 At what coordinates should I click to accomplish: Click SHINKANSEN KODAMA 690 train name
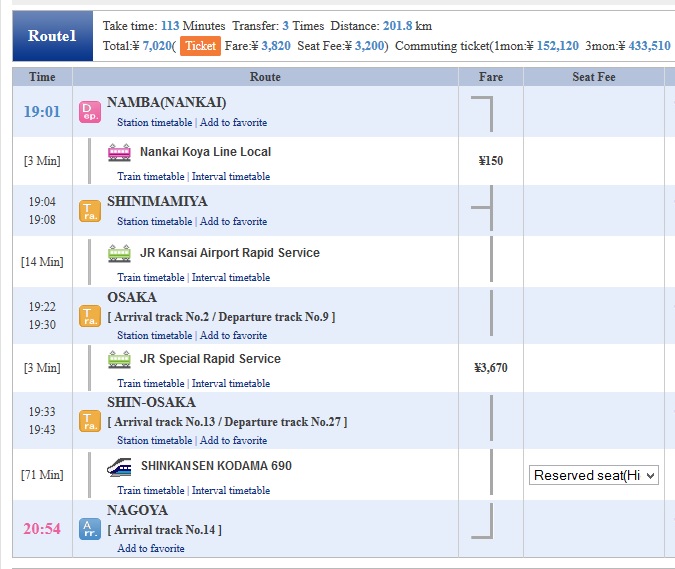click(216, 466)
